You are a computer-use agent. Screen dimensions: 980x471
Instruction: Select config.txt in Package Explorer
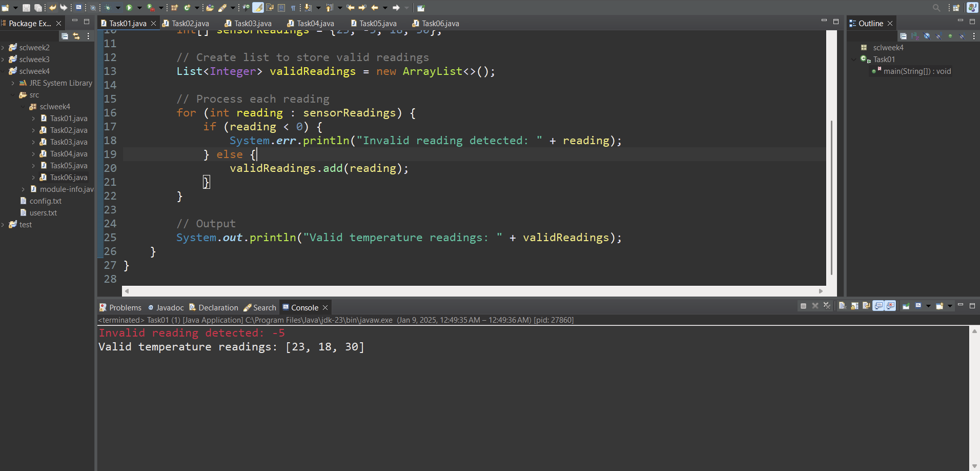coord(46,201)
